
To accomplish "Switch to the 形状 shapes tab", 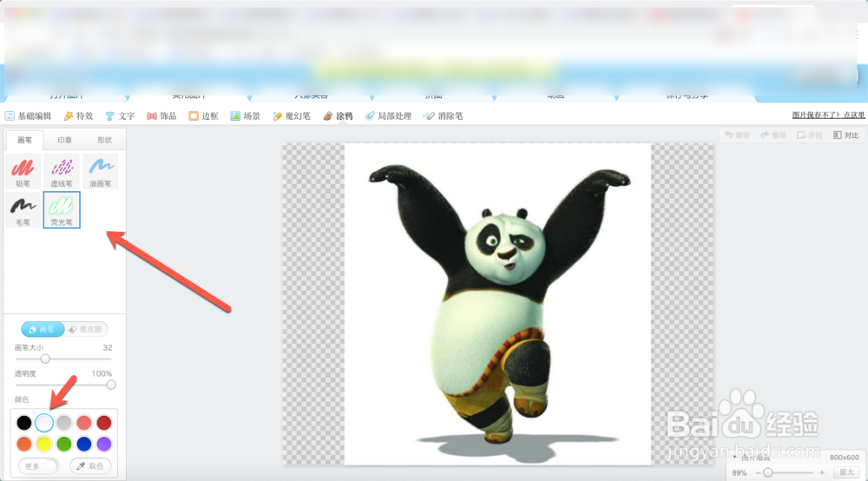I will pyautogui.click(x=104, y=140).
